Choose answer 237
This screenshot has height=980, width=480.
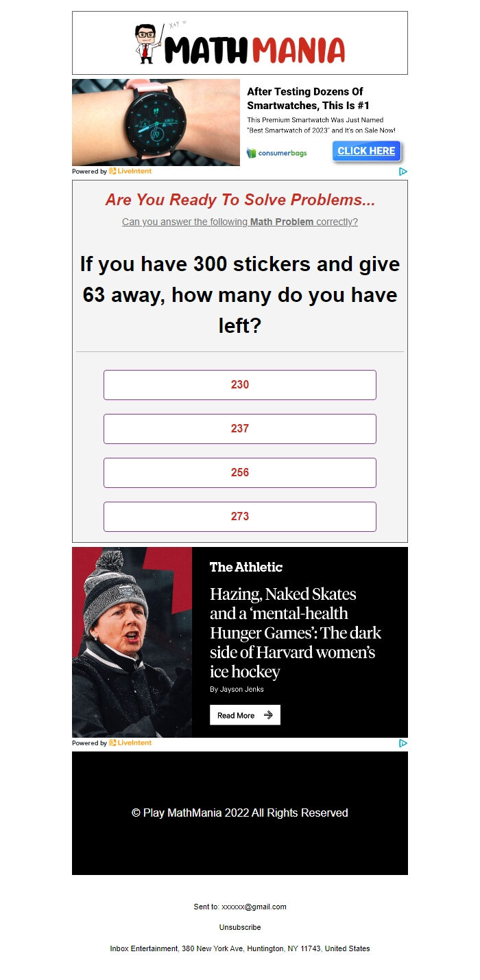click(240, 429)
